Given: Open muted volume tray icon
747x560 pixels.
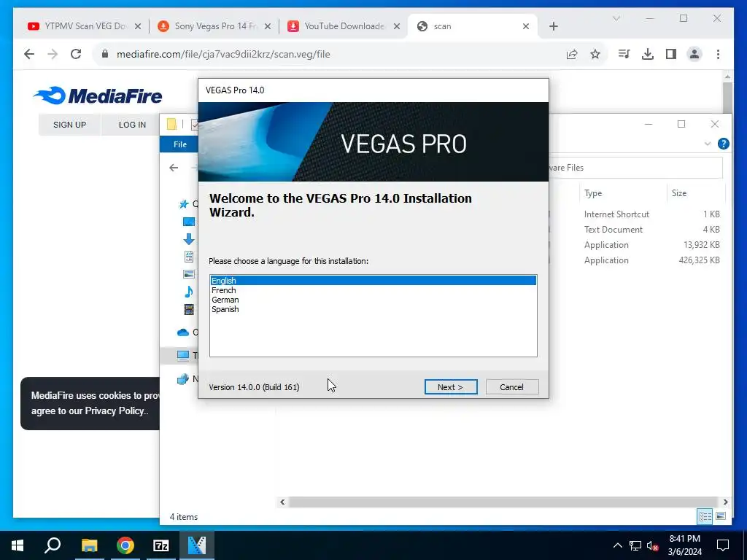Looking at the screenshot, I should [652, 545].
